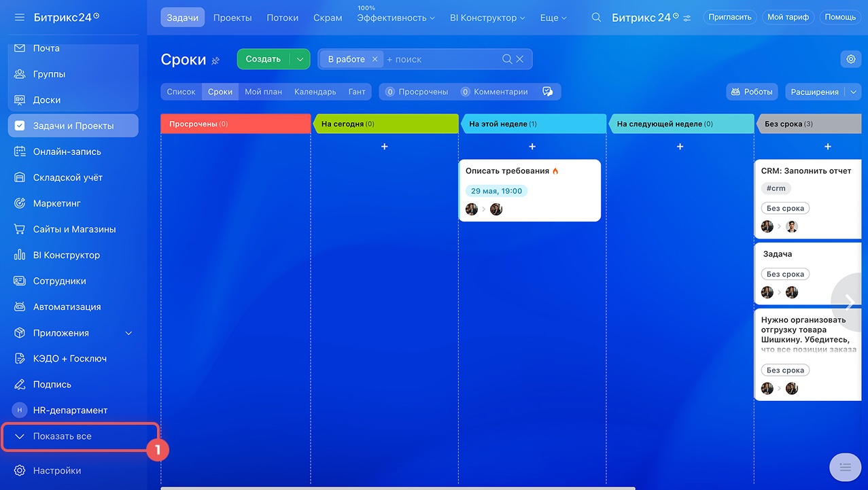Expand the Приложения sidebar section
The height and width of the screenshot is (490, 868).
(x=129, y=333)
